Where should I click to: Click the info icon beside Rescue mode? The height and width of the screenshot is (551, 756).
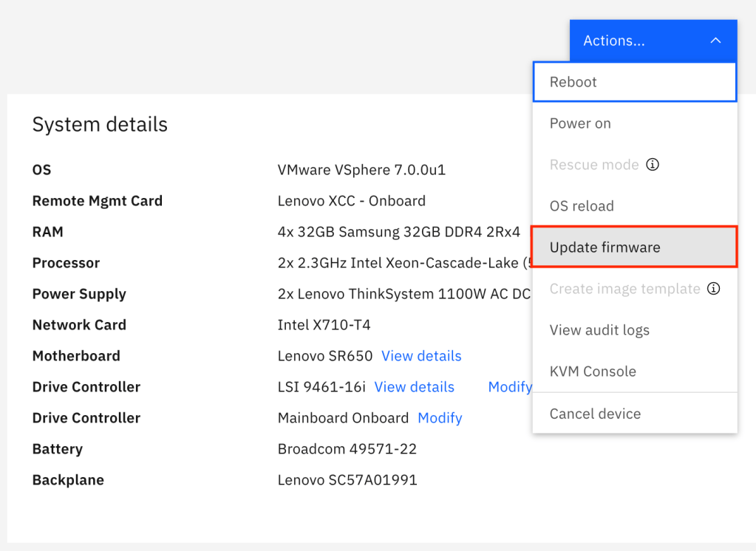(653, 165)
